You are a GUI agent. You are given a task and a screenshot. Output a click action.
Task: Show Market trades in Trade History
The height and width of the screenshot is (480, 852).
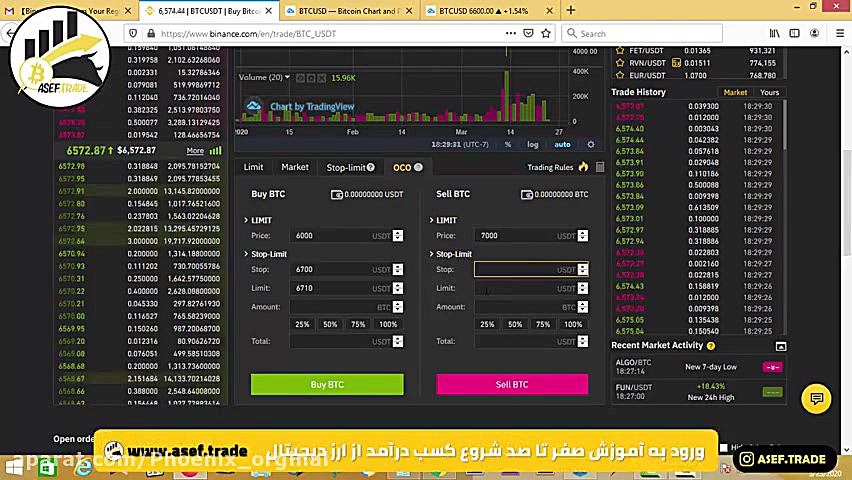(x=735, y=92)
